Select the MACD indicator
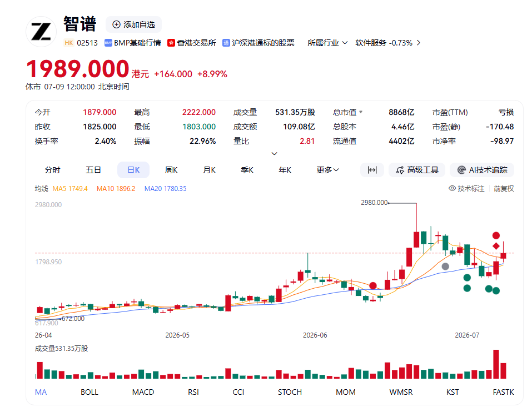Viewport: 532px width, 412px height. coord(143,392)
